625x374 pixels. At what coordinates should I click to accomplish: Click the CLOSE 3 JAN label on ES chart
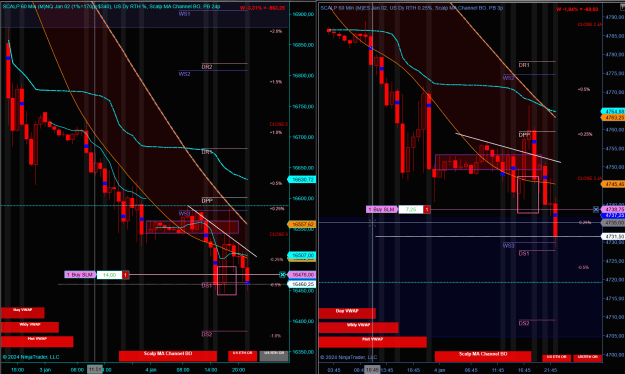click(x=590, y=178)
